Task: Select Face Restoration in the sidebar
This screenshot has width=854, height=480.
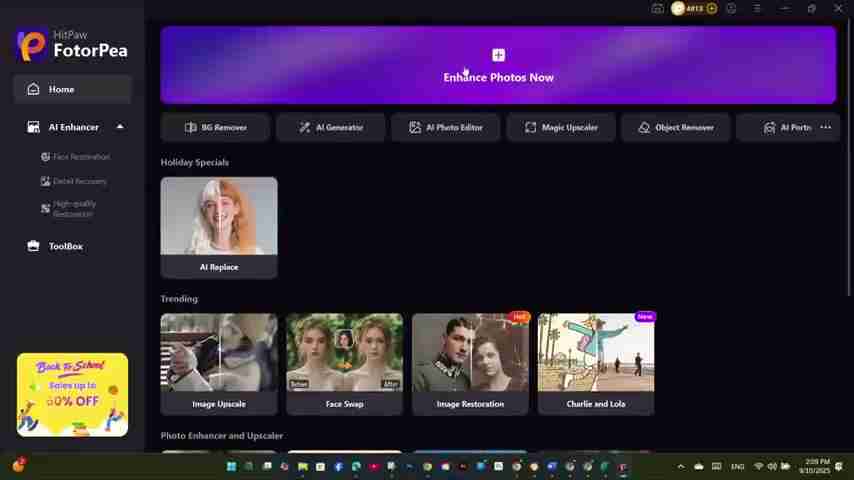Action: point(81,157)
